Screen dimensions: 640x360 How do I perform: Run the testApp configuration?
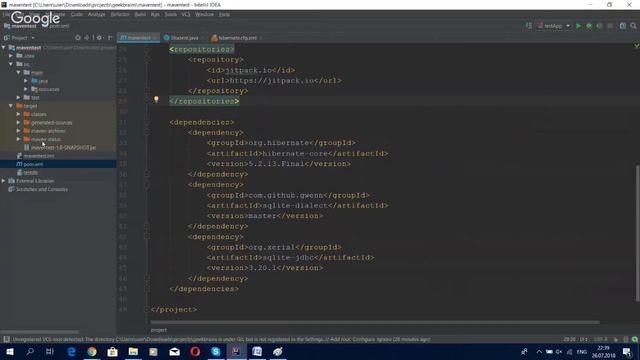coord(578,26)
